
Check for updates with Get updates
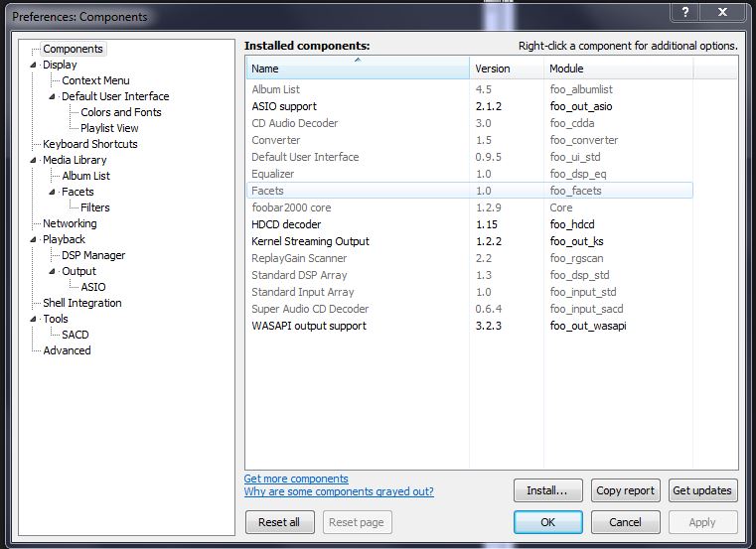coord(702,490)
